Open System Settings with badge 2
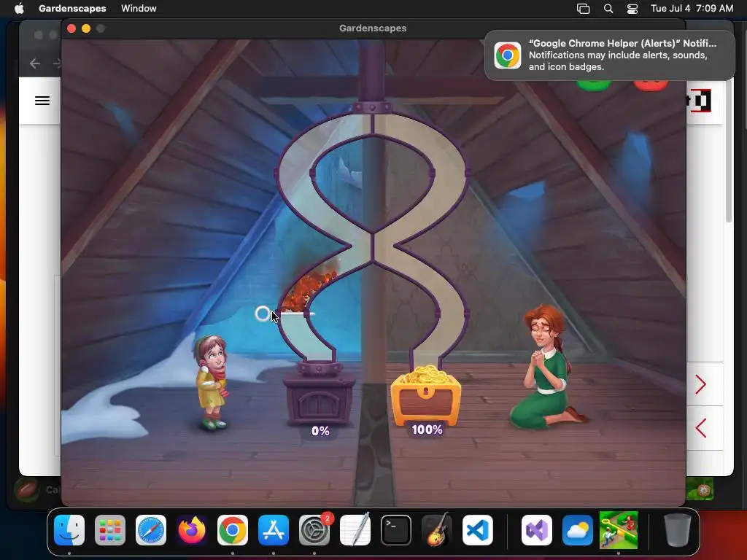 point(314,529)
